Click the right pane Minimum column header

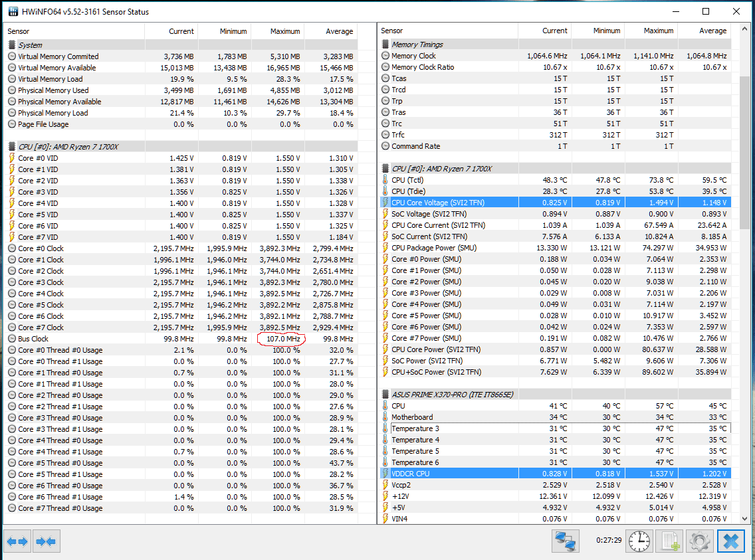tap(598, 31)
